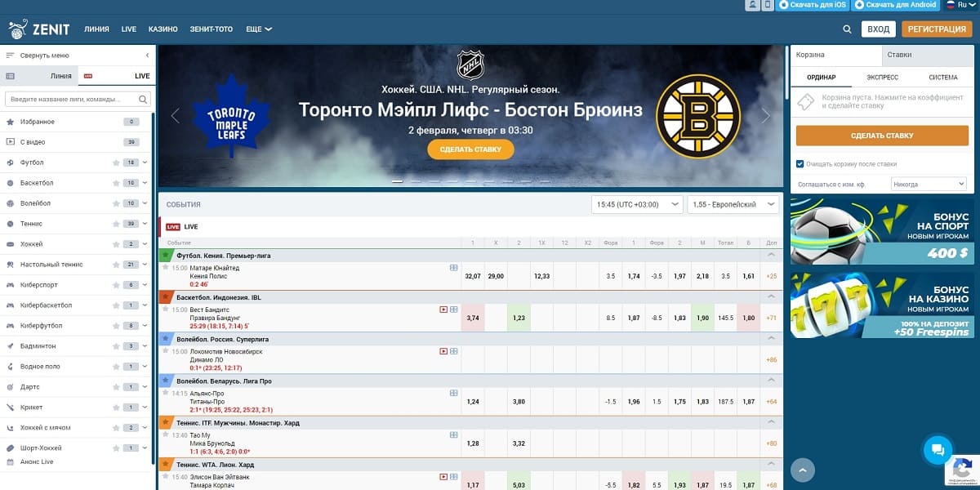Switch to the ЭКСПРЕСС bet tab
The height and width of the screenshot is (490, 980).
click(x=882, y=78)
